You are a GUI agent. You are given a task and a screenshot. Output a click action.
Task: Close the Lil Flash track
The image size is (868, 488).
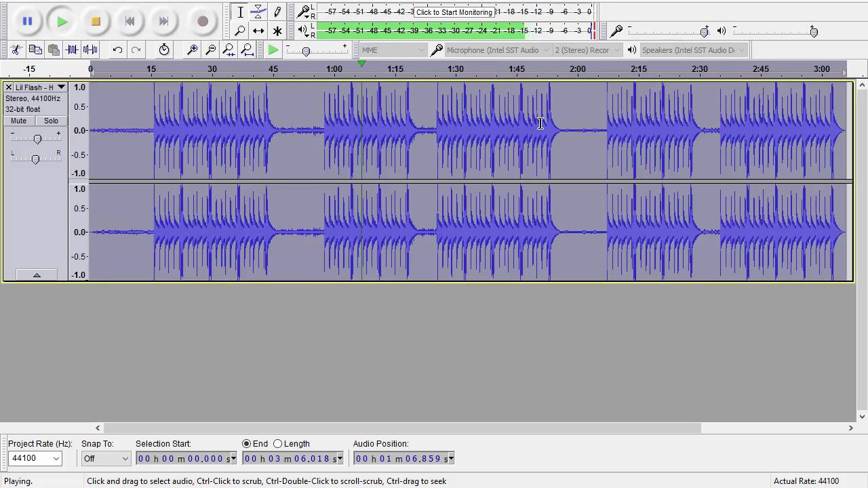pyautogui.click(x=9, y=87)
